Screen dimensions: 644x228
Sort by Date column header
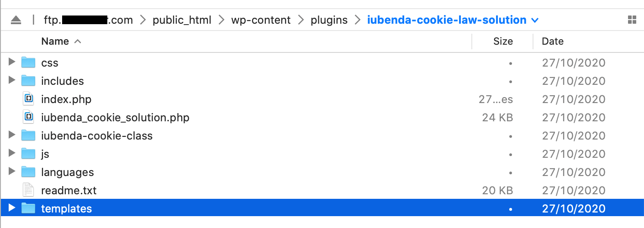coord(553,41)
